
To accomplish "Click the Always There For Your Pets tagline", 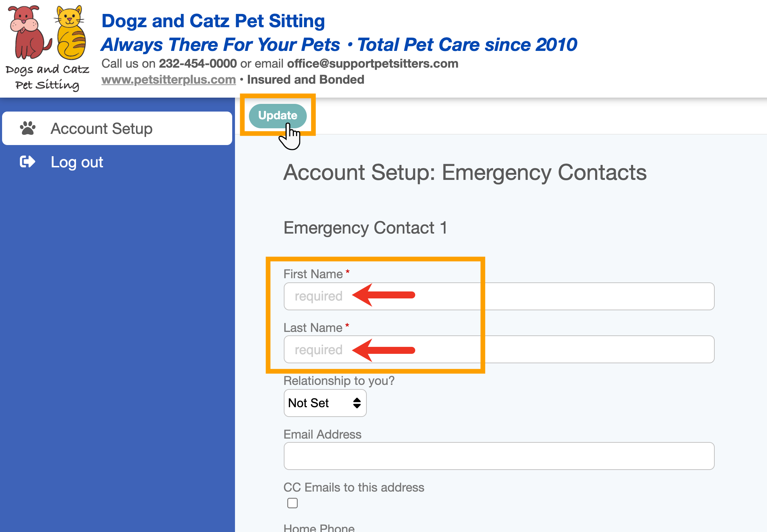I will [x=220, y=45].
